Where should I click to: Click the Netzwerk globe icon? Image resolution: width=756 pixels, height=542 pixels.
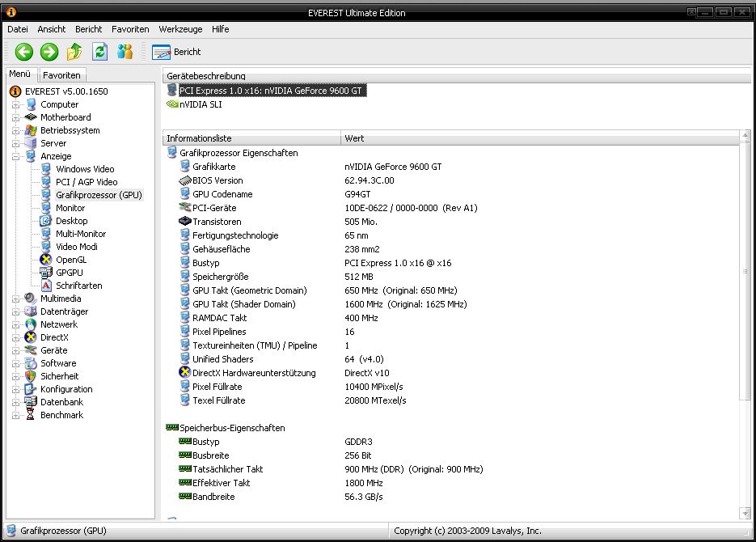point(31,324)
